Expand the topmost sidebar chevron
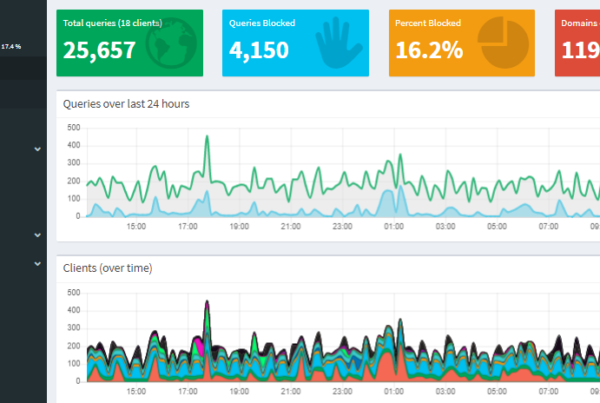Screen dimensions: 600x403 click(x=37, y=149)
